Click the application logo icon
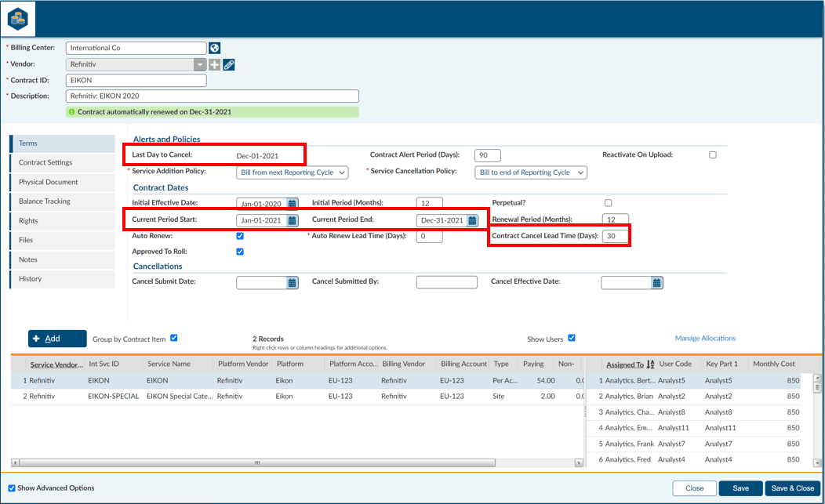This screenshot has height=504, width=825. (x=18, y=19)
